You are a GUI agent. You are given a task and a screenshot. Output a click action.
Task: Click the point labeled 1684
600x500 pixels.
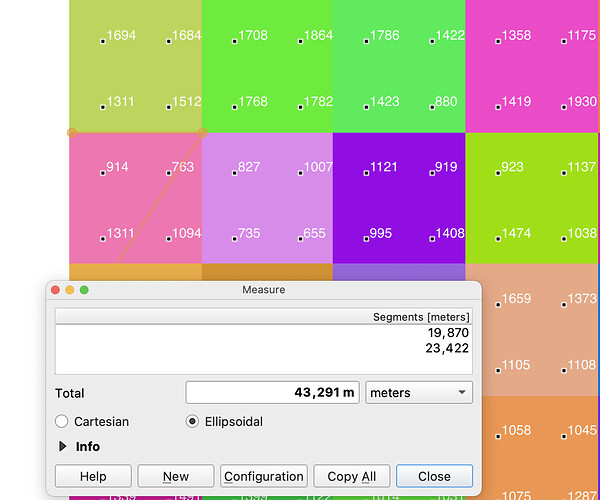coord(168,41)
